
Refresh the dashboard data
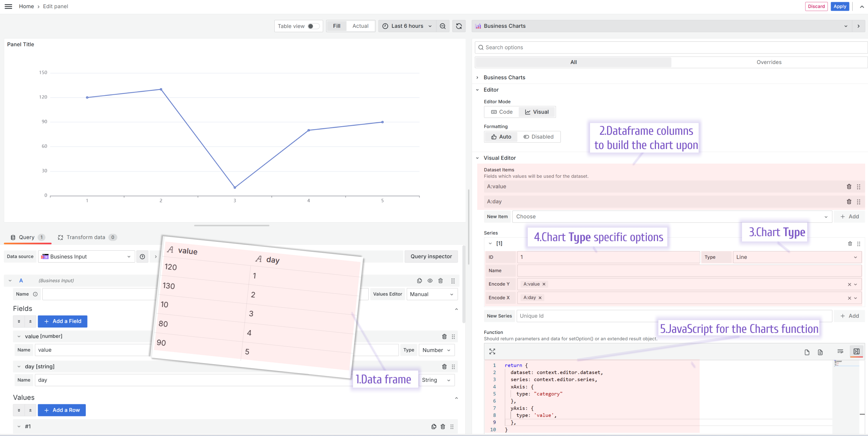pos(459,26)
